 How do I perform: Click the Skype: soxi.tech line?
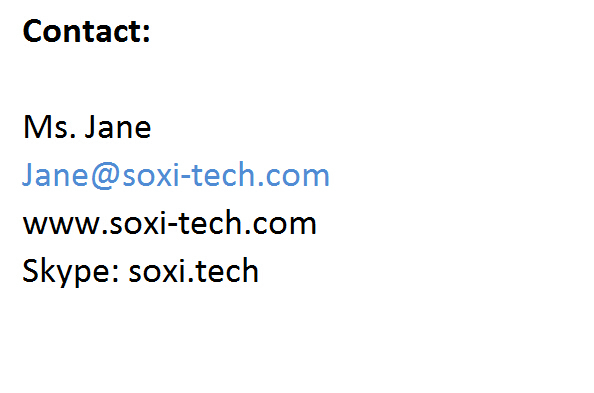(141, 272)
